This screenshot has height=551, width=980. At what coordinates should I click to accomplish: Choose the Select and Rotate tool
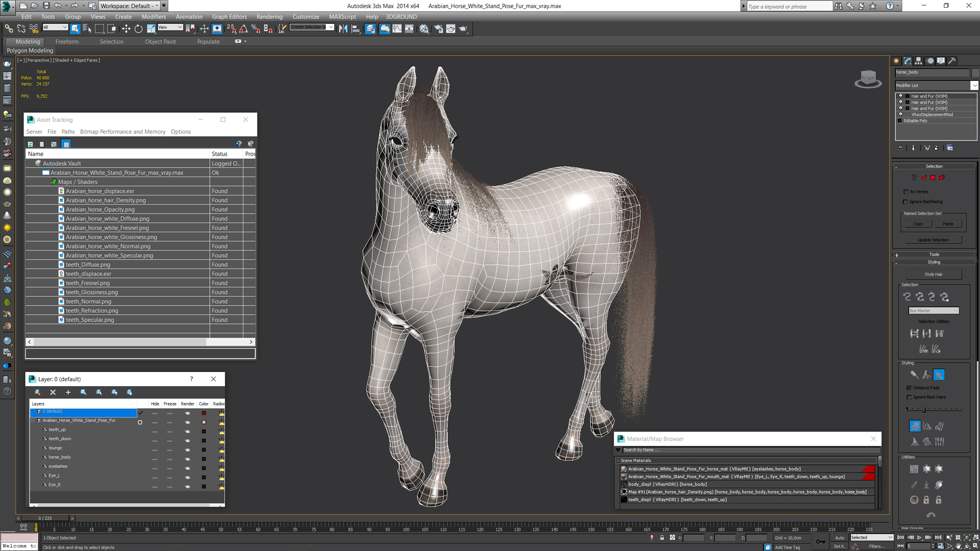138,29
